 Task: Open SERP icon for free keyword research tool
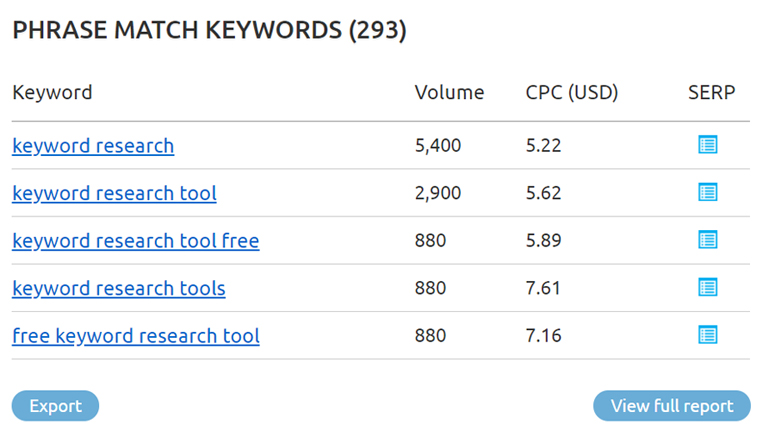708,335
